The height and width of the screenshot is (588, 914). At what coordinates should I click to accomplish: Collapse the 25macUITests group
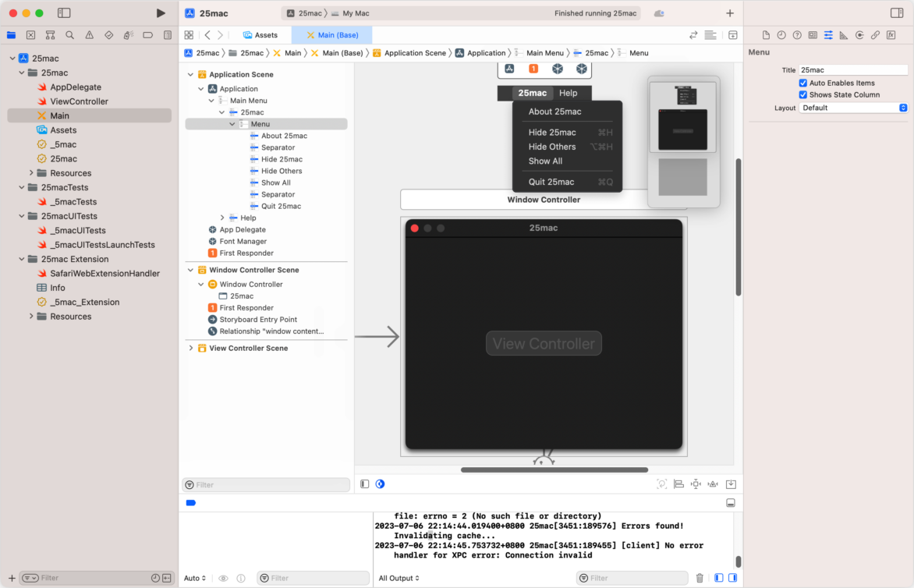coord(22,216)
